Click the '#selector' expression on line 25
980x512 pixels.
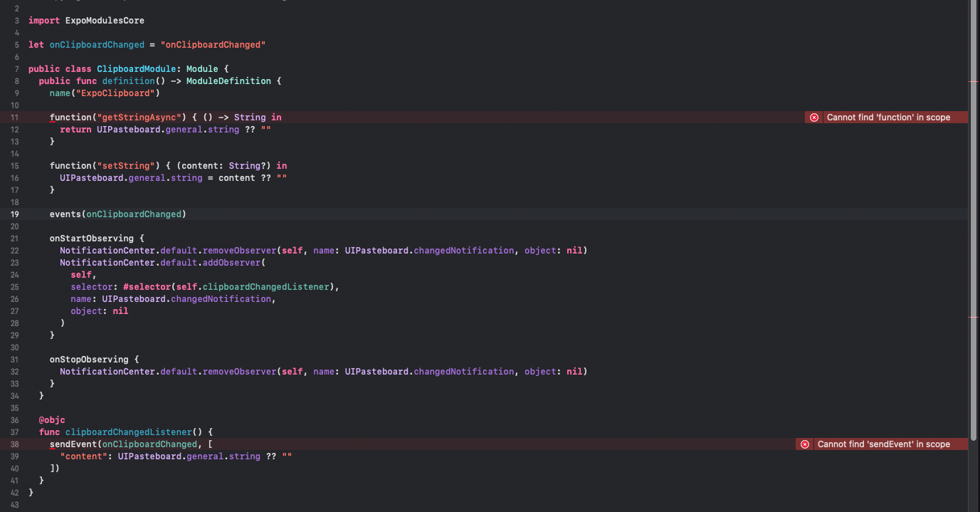tap(147, 287)
